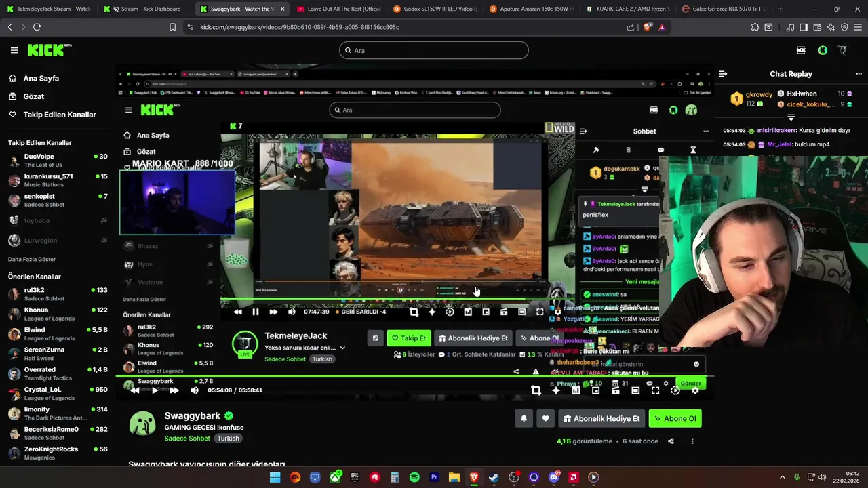
Task: Click the green Kick logo
Action: click(49, 50)
